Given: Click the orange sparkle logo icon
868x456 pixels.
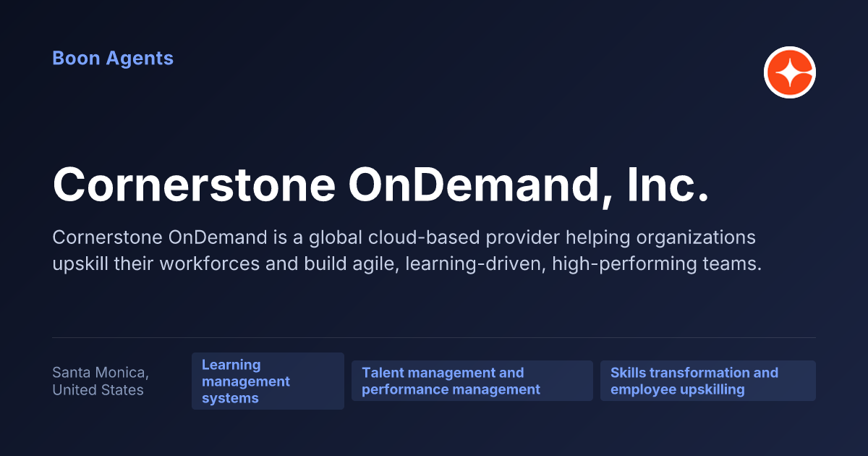Looking at the screenshot, I should pyautogui.click(x=790, y=72).
